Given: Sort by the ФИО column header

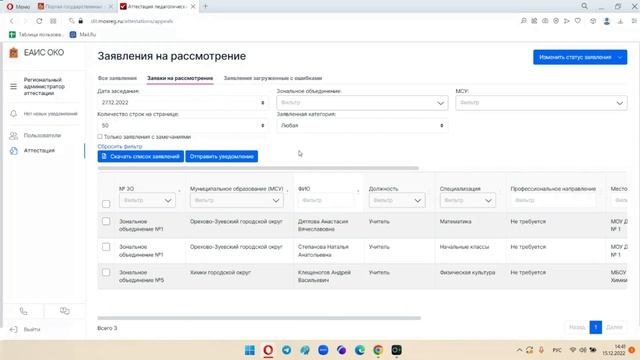Looking at the screenshot, I should tap(304, 189).
